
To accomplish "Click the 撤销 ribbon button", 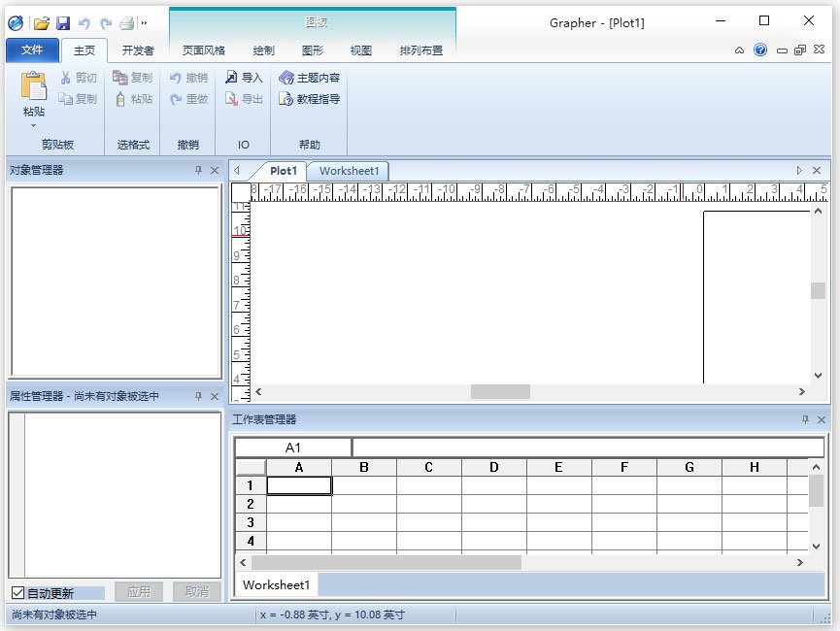I will coord(188,78).
